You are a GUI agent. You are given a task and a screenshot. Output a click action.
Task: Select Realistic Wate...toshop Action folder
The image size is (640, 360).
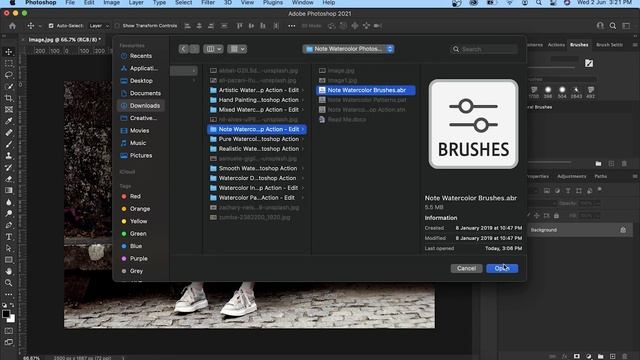[257, 149]
